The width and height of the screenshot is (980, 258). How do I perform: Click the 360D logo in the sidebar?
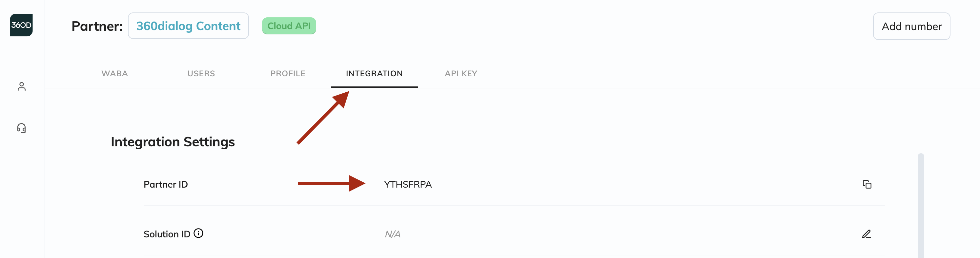[21, 25]
